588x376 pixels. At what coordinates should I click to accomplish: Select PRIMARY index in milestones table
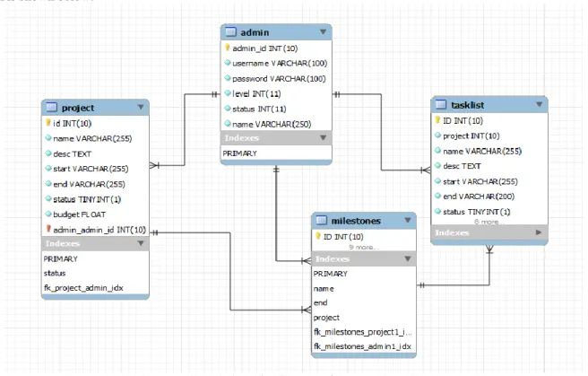pos(331,274)
